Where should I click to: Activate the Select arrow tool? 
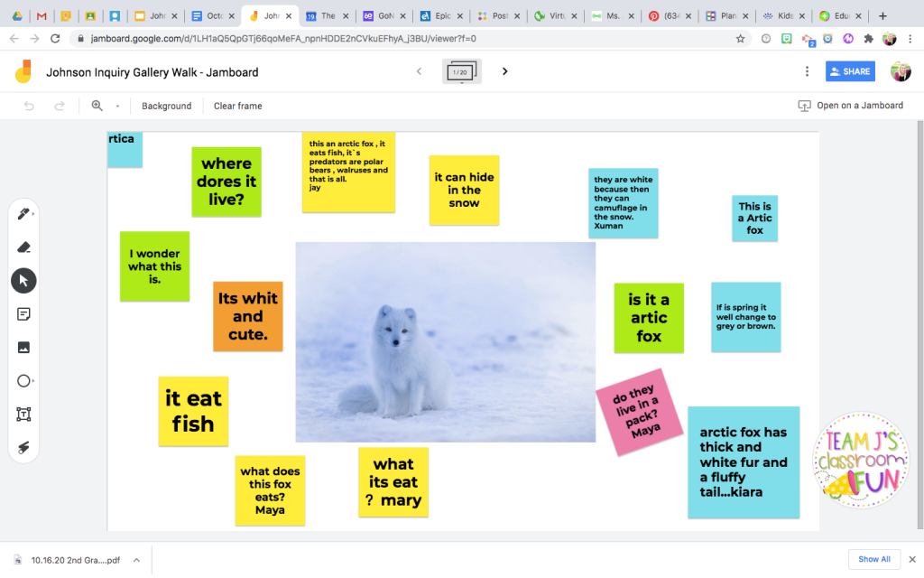[x=23, y=281]
